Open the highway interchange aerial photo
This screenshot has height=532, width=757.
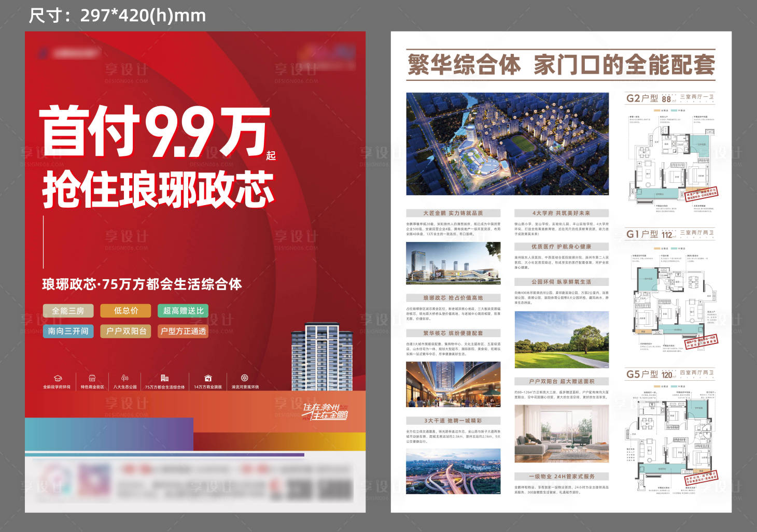[x=453, y=471]
